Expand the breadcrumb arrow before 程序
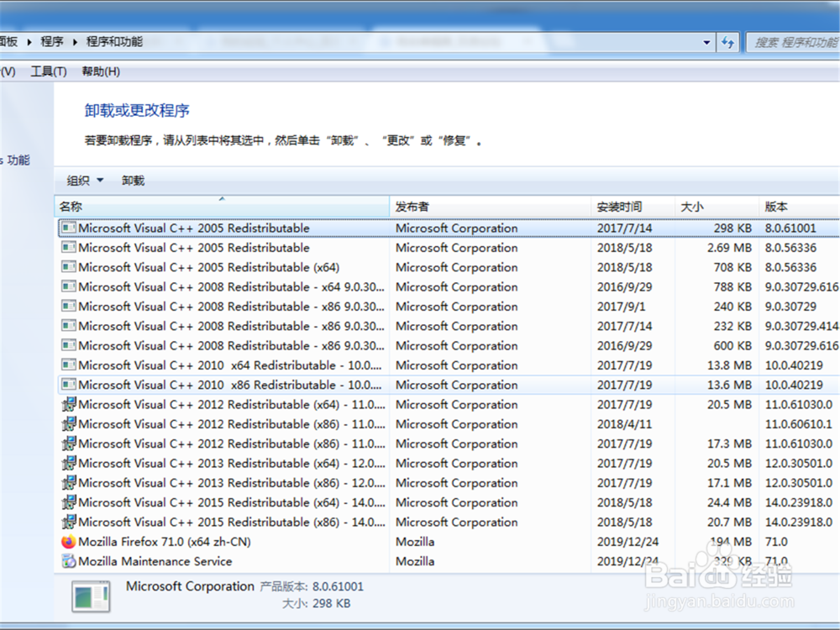The width and height of the screenshot is (840, 630). (x=29, y=42)
